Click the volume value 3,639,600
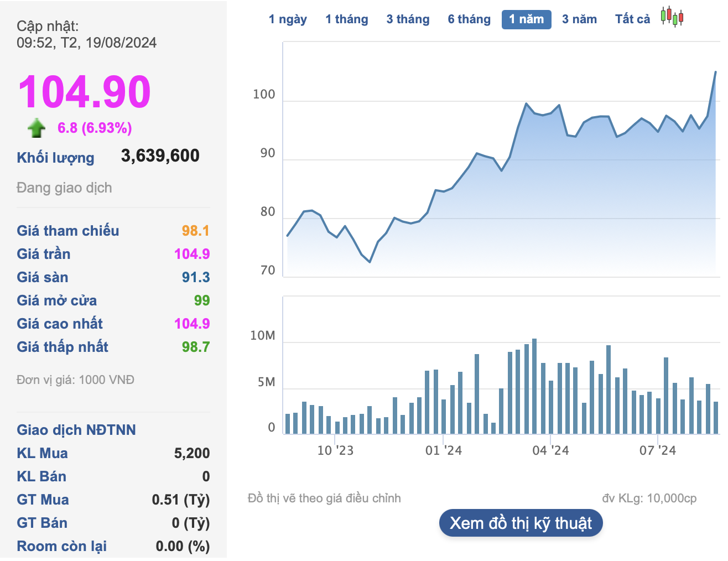Image resolution: width=728 pixels, height=561 pixels. [x=160, y=155]
